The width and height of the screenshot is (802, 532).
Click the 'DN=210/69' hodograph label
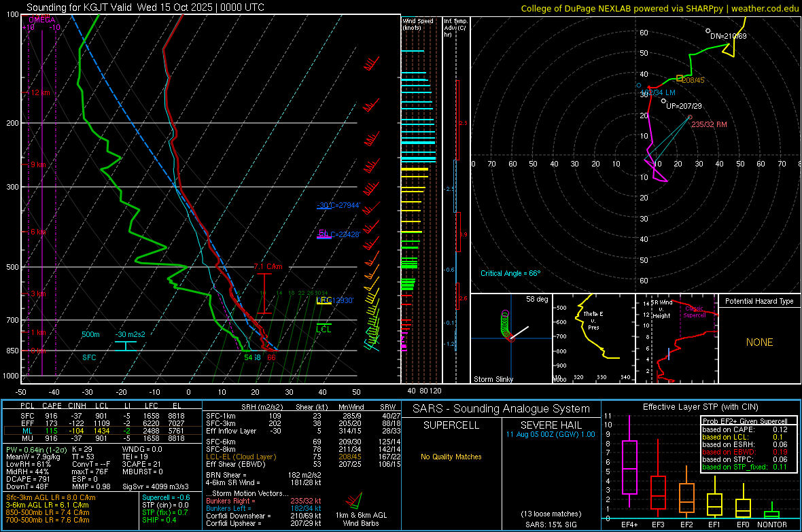pyautogui.click(x=729, y=36)
